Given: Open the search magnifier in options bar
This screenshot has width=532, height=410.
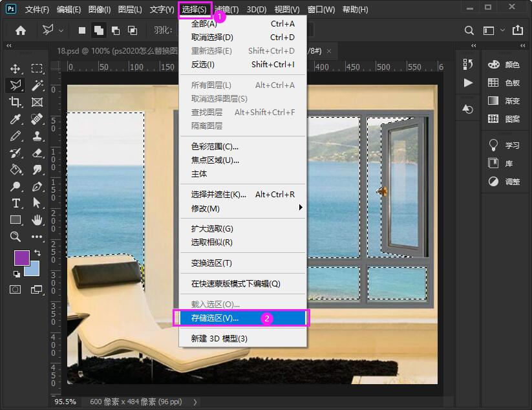Looking at the screenshot, I should pos(469,30).
